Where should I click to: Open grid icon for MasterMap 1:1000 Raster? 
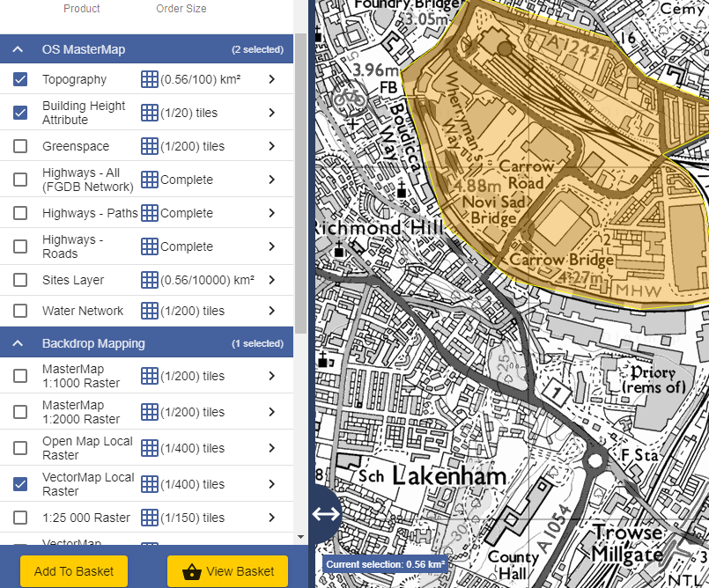[149, 376]
